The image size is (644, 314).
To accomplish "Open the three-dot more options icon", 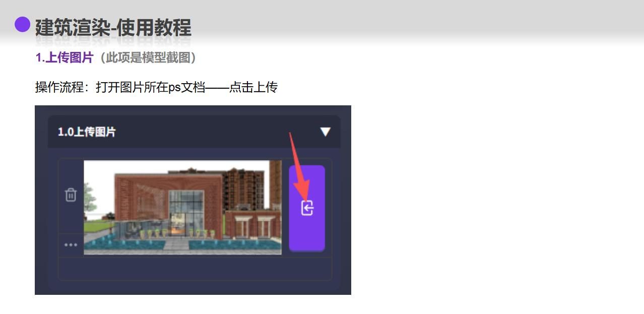I will 71,245.
